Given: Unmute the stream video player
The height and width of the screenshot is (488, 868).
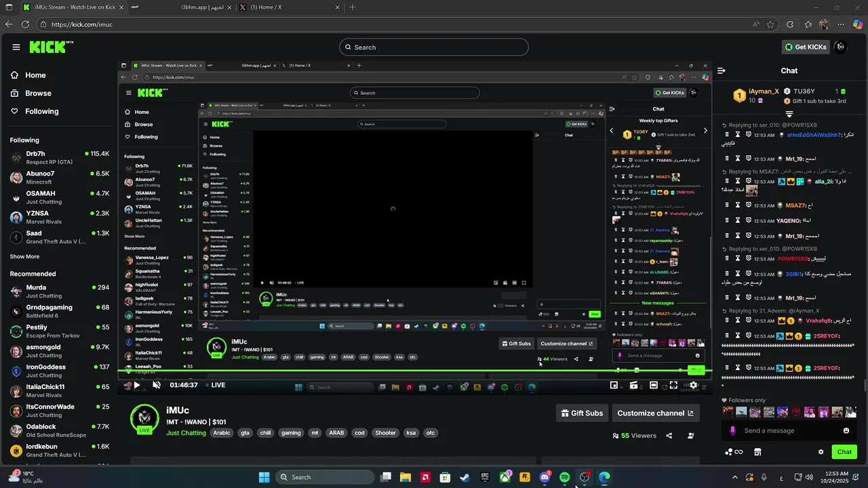Looking at the screenshot, I should click(156, 385).
